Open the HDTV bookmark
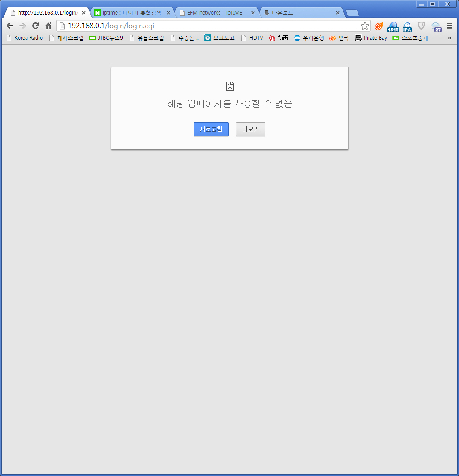The height and width of the screenshot is (476, 459). pyautogui.click(x=252, y=38)
